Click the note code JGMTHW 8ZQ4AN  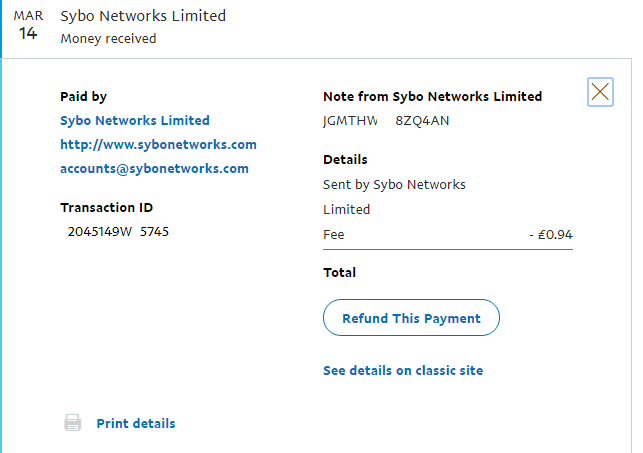386,120
